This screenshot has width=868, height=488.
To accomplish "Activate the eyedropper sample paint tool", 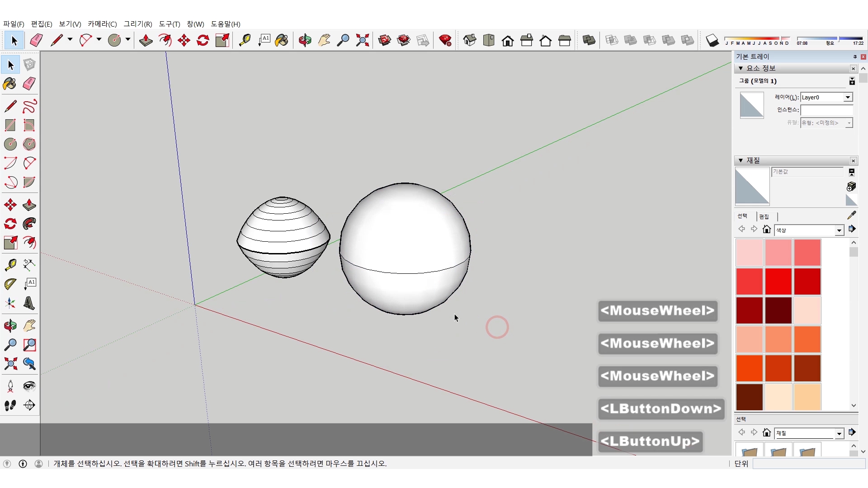I will coord(851,216).
